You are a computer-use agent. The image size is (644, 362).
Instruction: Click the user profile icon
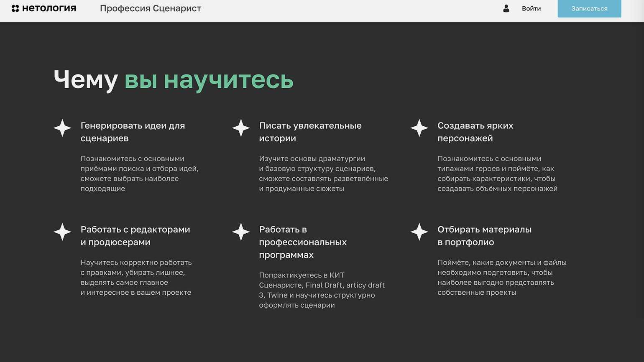(x=506, y=8)
